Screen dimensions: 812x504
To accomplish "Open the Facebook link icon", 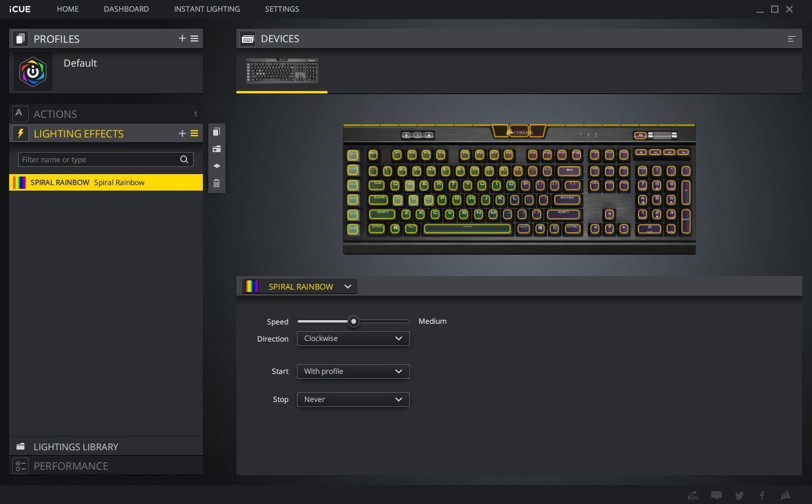I will pyautogui.click(x=762, y=495).
